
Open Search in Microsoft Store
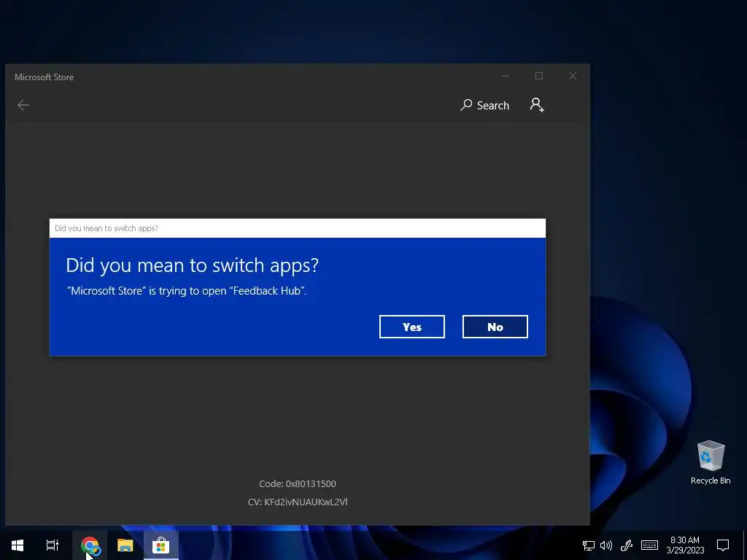point(484,105)
